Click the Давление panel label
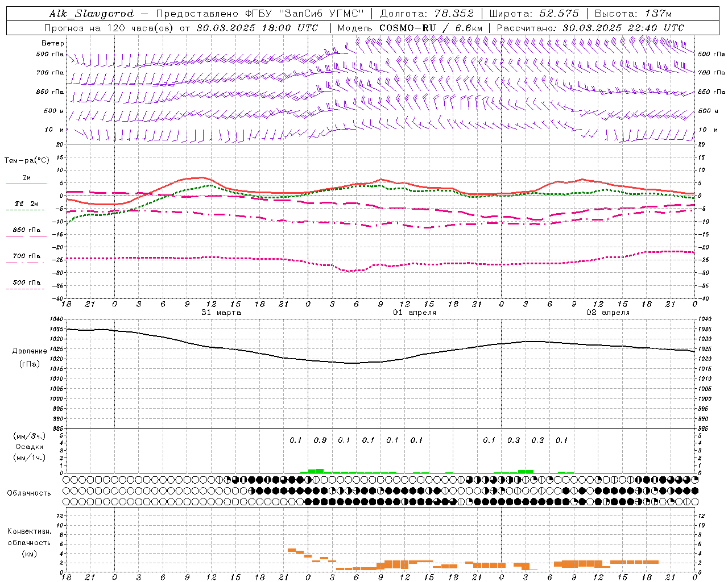 pos(30,351)
